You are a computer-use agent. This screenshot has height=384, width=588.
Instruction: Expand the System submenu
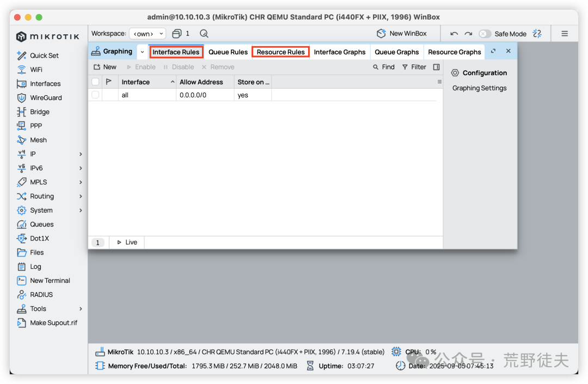point(81,210)
